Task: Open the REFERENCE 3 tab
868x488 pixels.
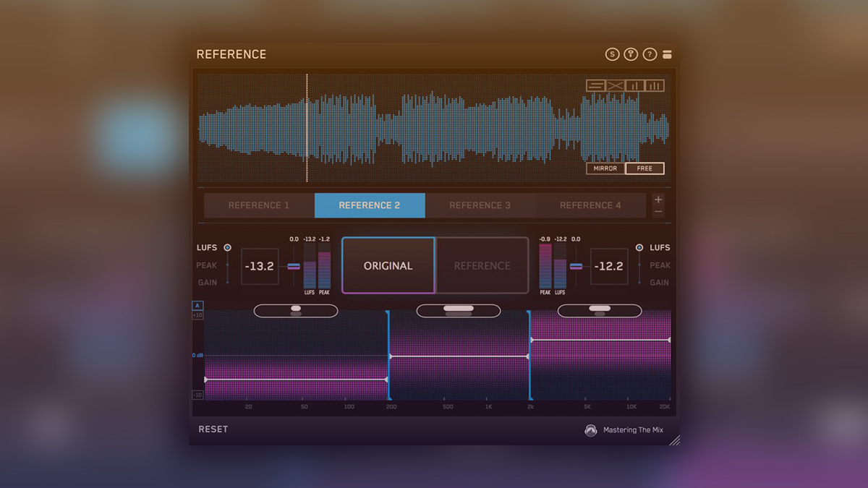Action: click(480, 205)
